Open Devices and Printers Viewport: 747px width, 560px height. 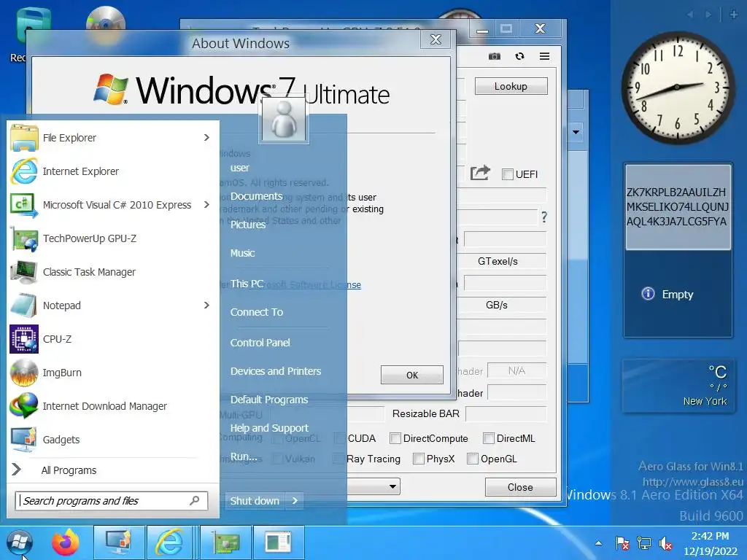(276, 371)
